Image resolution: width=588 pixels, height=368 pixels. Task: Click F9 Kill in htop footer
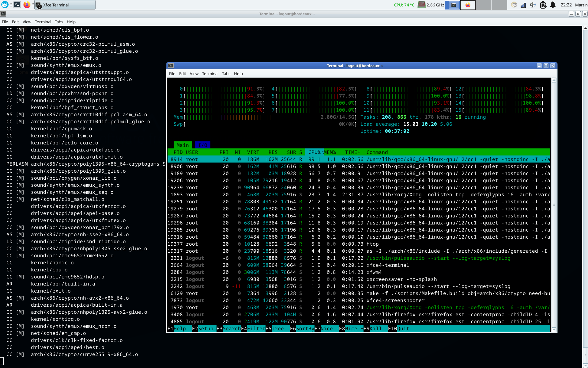coord(375,329)
